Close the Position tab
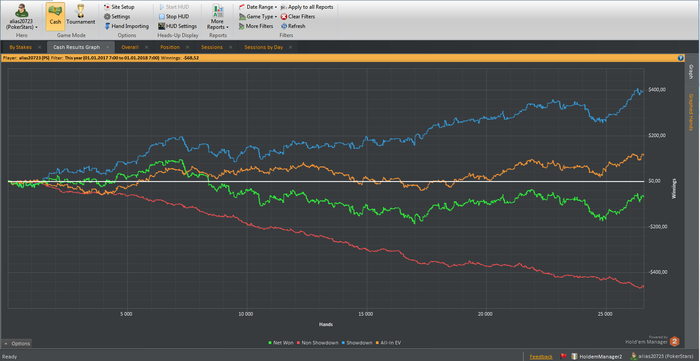This screenshot has width=700, height=361. [x=188, y=47]
